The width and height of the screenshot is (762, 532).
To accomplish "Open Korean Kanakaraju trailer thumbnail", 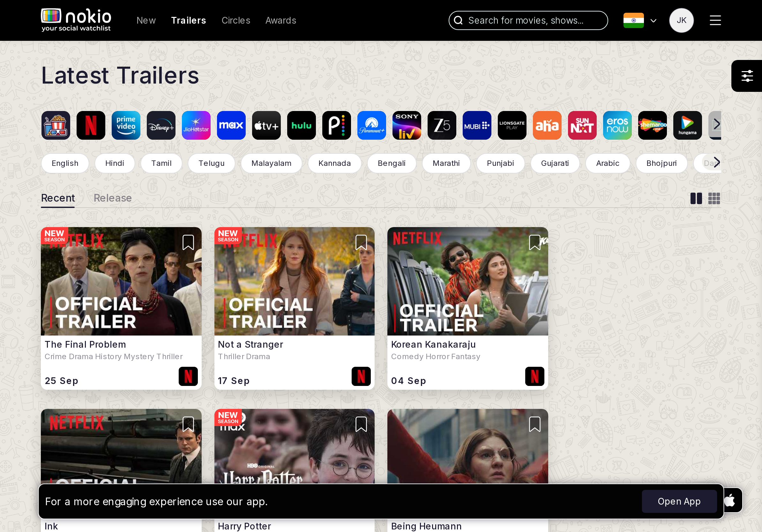I will coord(467,281).
